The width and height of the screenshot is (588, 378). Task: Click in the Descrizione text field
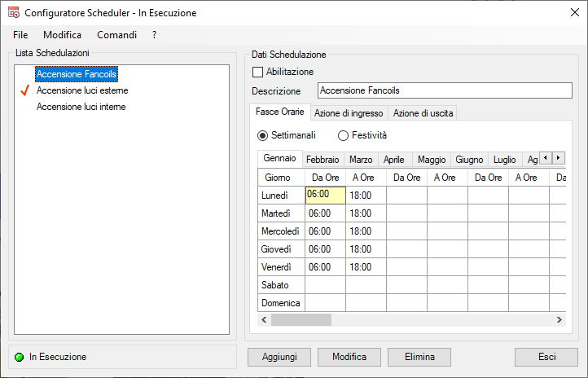[x=445, y=90]
